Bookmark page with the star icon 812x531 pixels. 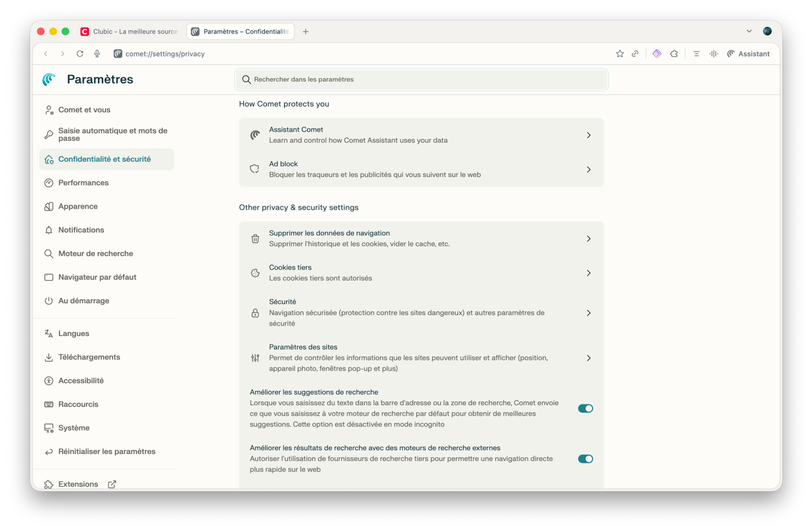(620, 54)
